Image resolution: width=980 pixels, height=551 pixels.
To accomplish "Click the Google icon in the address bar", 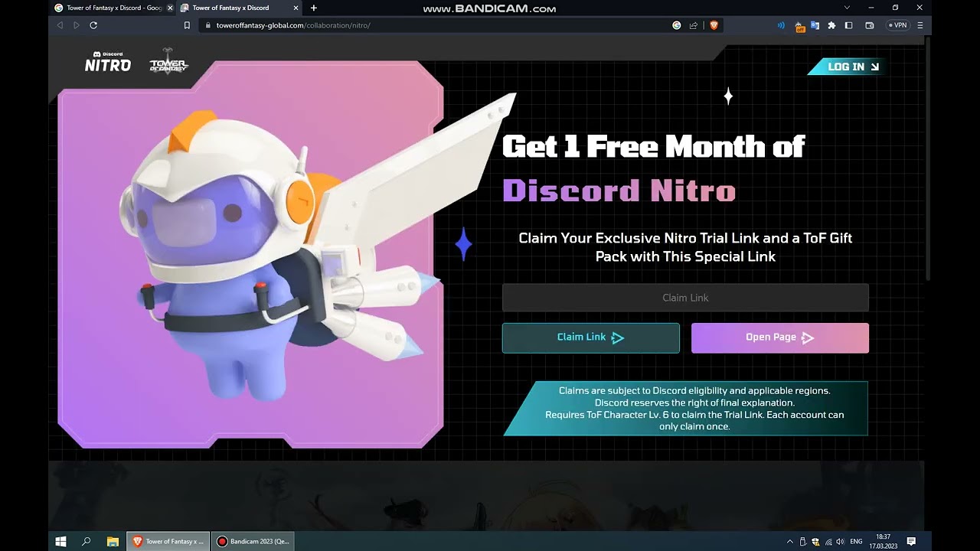I will (676, 25).
